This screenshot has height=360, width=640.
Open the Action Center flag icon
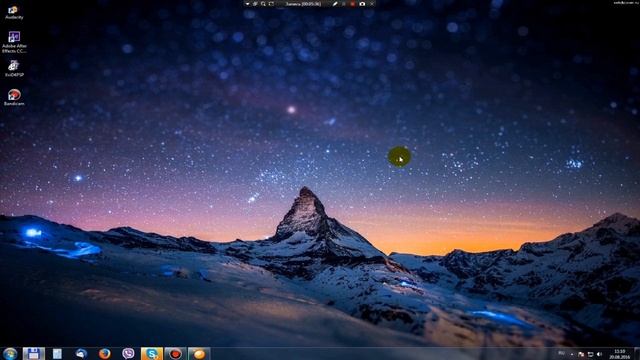[x=581, y=354]
